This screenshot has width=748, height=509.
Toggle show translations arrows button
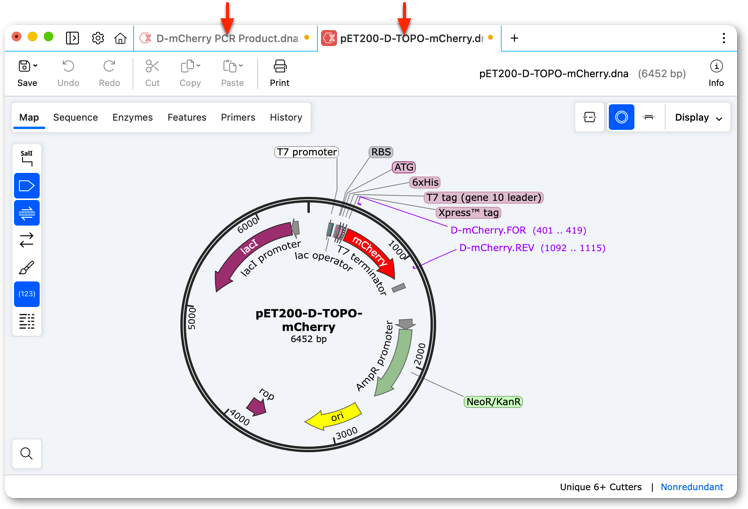tap(27, 240)
